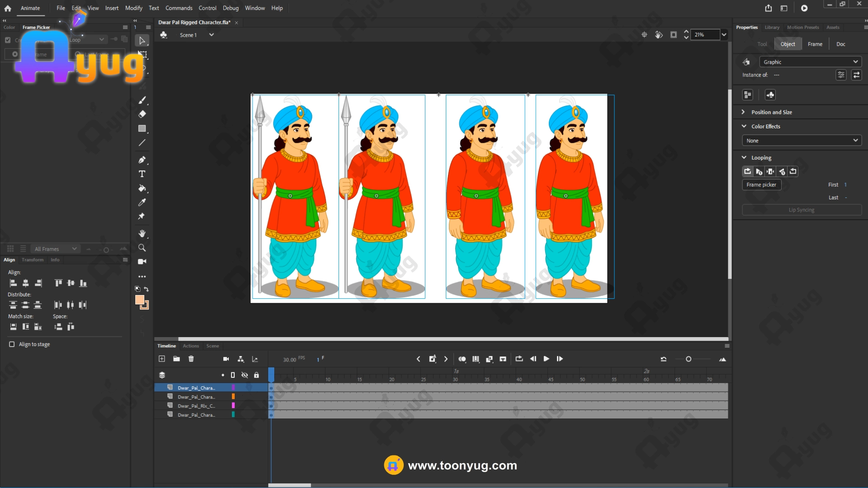The width and height of the screenshot is (868, 488).
Task: Switch to the Library tab
Action: (x=772, y=27)
